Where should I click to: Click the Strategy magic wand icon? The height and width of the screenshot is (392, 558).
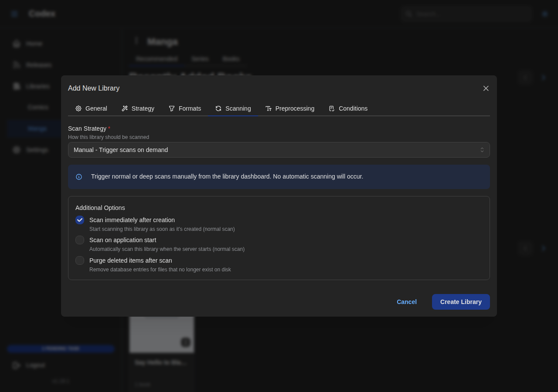pos(125,108)
